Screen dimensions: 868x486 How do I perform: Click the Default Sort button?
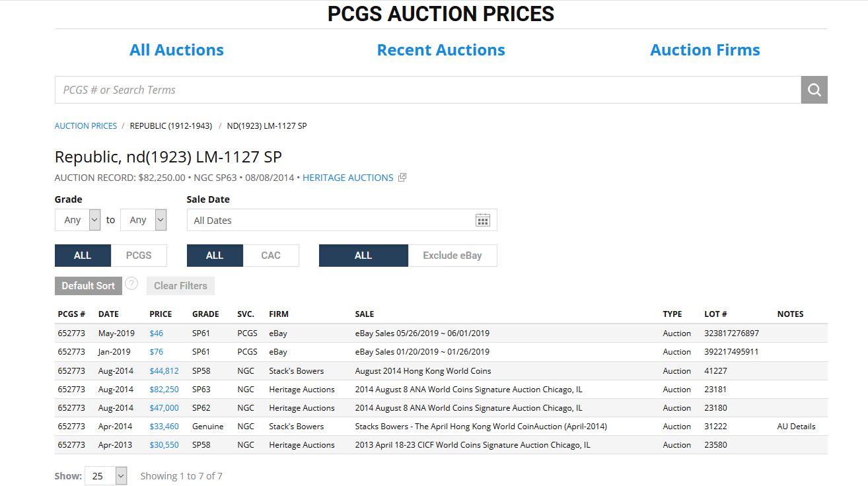(x=89, y=286)
